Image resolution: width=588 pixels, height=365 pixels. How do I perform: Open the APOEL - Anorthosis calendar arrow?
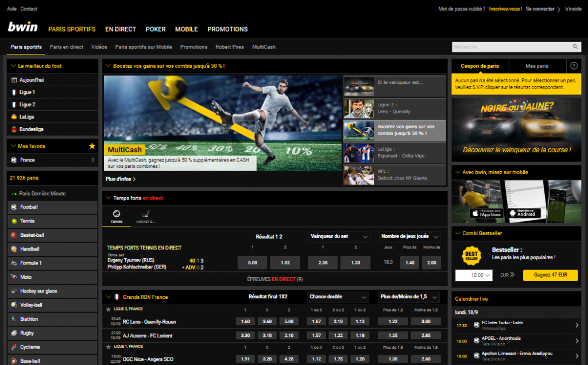click(577, 341)
